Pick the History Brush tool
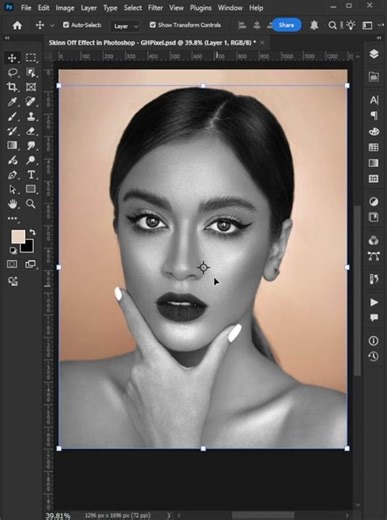 [x=12, y=131]
